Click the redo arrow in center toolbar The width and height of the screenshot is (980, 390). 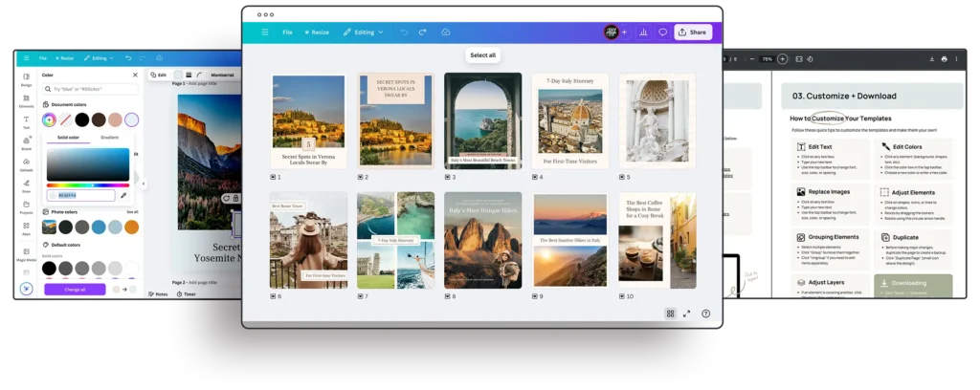423,32
